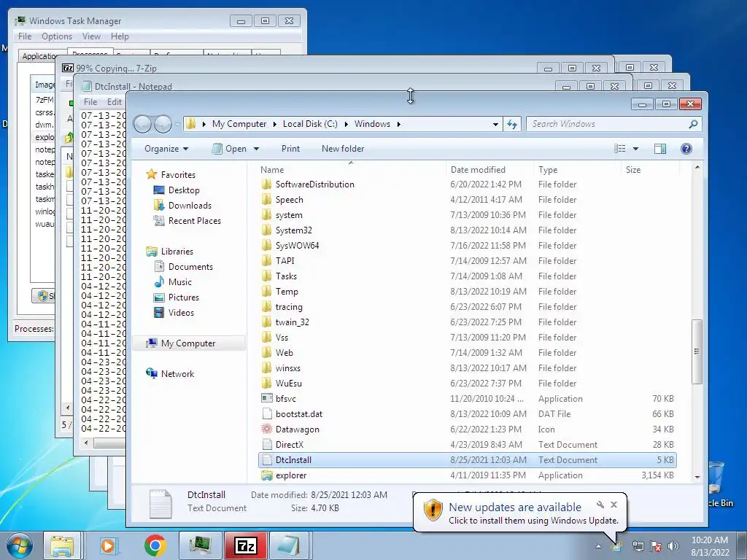Select the Datawagon icon file
Screen dimensions: 747x560
click(267, 429)
